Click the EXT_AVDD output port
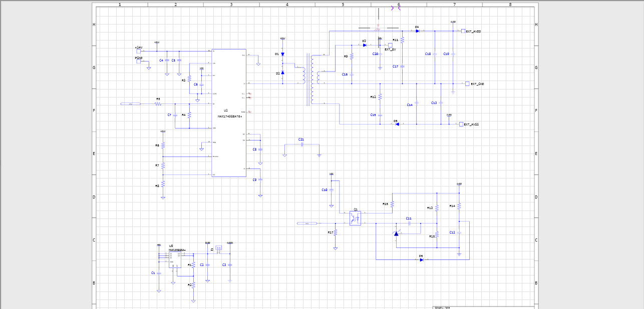The width and height of the screenshot is (644, 309). 463,31
